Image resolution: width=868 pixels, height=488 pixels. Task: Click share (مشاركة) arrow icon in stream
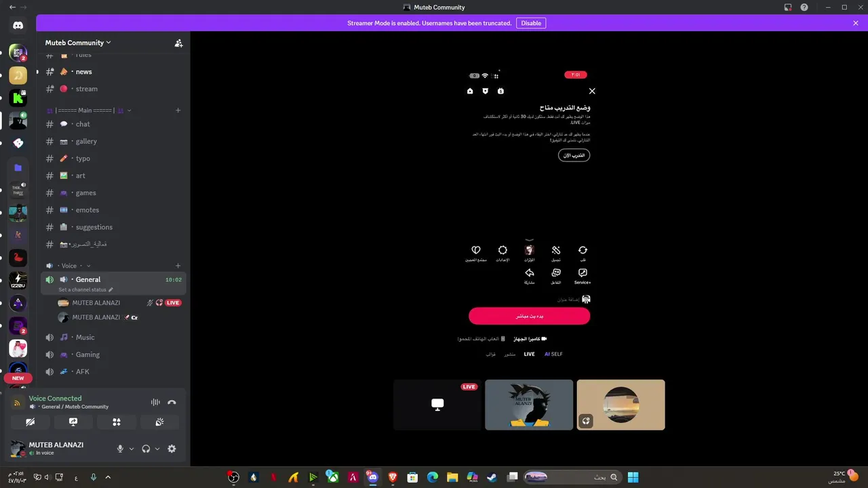[x=529, y=272]
